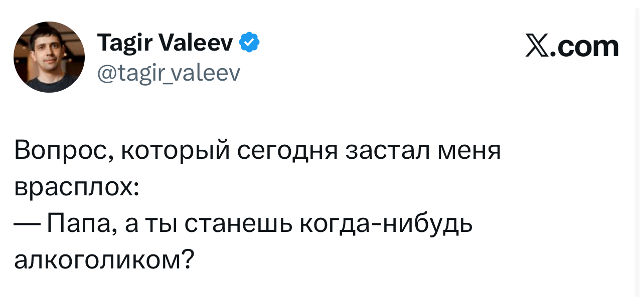The image size is (644, 297).
Task: Click the blue verified badge
Action: coord(251,43)
